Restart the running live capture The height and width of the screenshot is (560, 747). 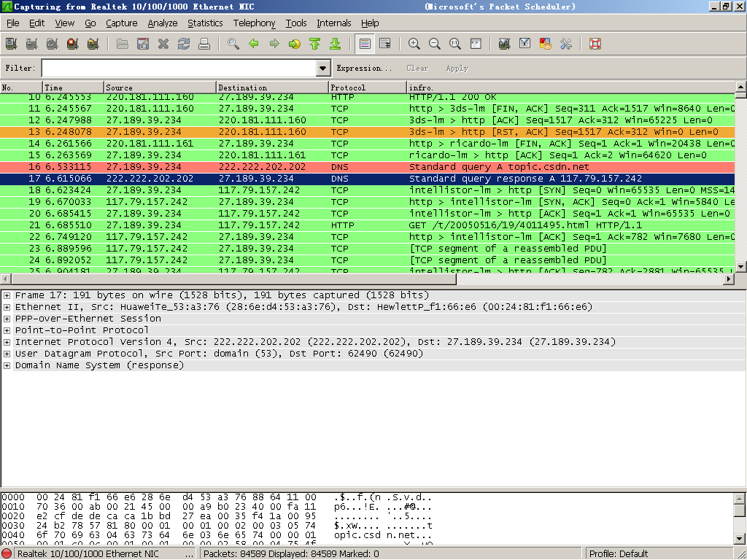(x=93, y=44)
